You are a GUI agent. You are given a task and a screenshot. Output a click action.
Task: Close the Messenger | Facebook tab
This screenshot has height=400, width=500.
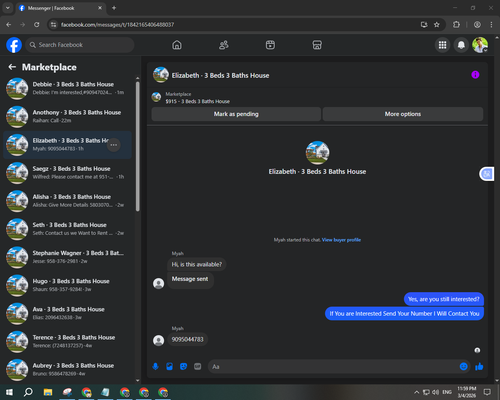pos(100,8)
